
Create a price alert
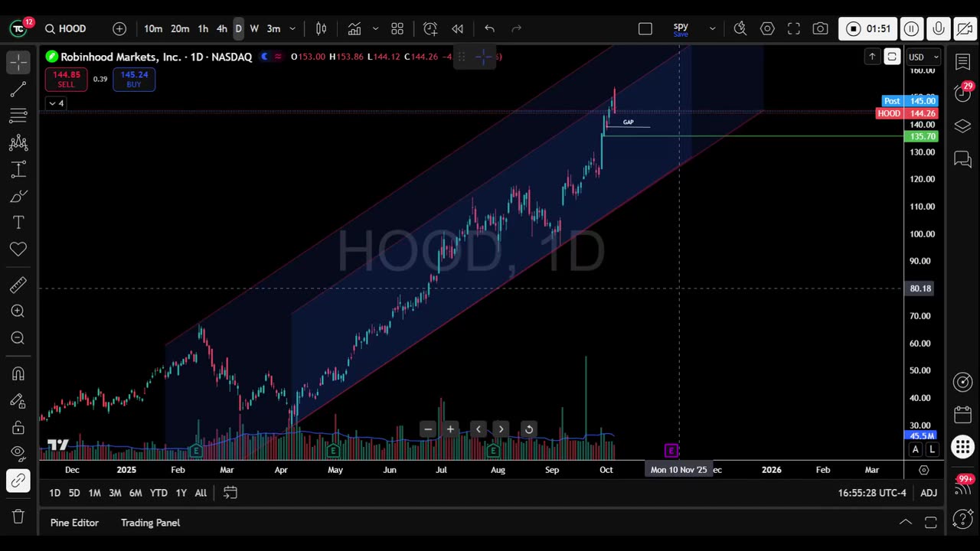pyautogui.click(x=430, y=28)
